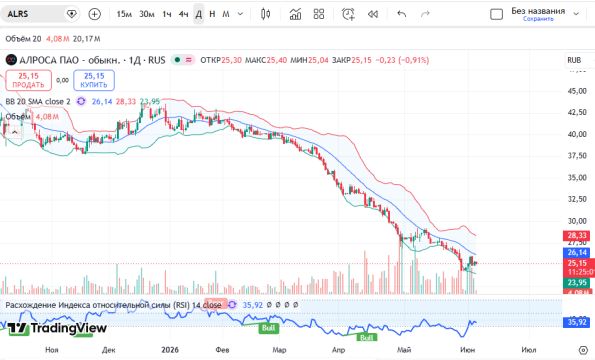This screenshot has height=360, width=595.
Task: Click the RSI divergence indicator title
Action: click(x=113, y=305)
